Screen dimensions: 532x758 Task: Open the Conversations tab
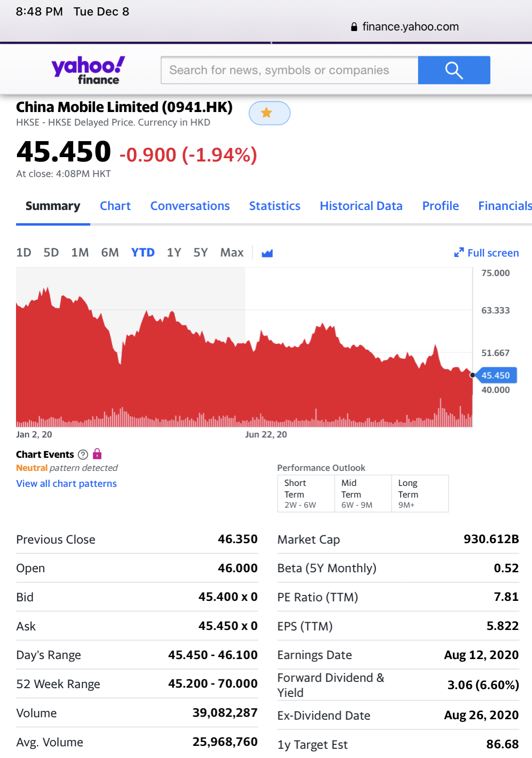point(190,206)
